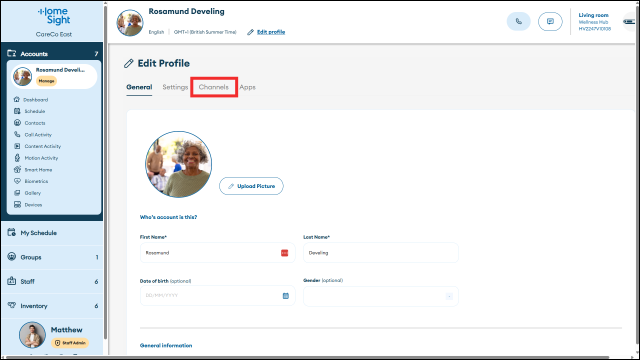Screen dimensions: 640x360
Task: Click the Upload Picture button
Action: [251, 186]
